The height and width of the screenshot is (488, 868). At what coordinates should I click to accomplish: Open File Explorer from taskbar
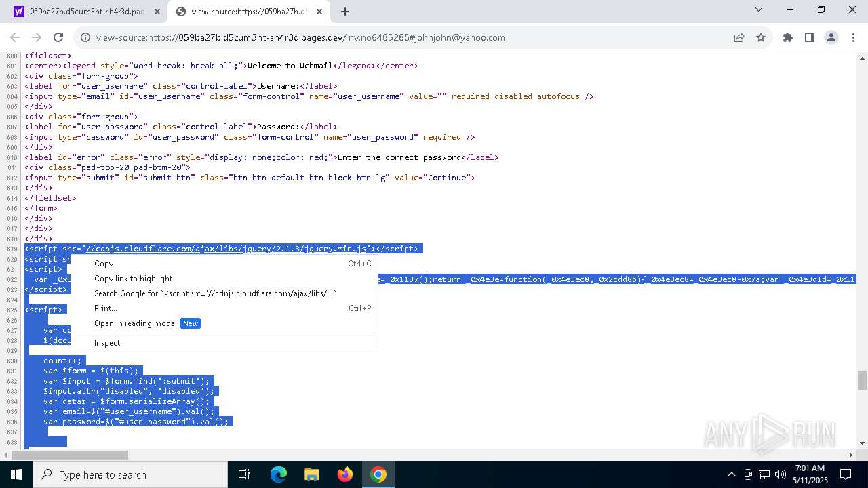[311, 474]
